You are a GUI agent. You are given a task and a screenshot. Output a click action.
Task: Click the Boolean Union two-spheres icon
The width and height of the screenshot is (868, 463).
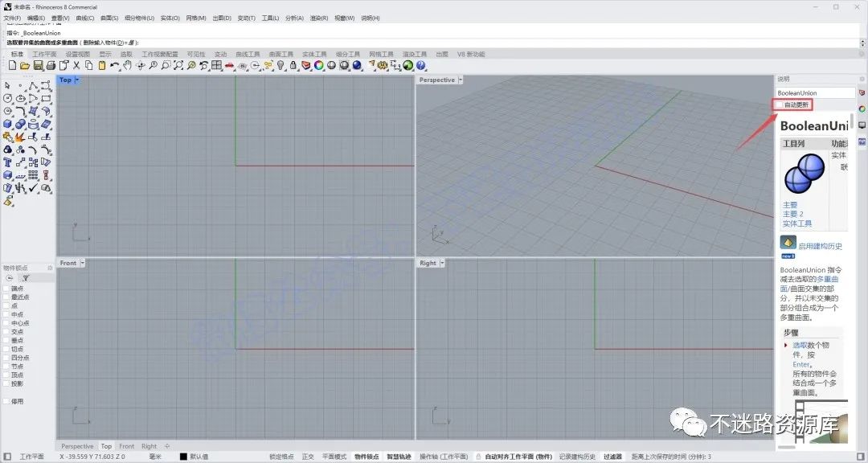(20, 124)
